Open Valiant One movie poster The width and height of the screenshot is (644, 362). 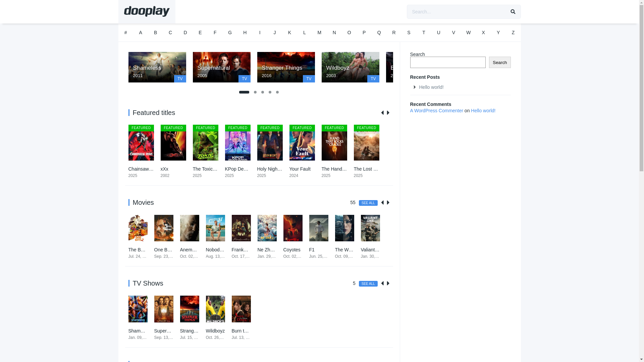[x=370, y=228]
